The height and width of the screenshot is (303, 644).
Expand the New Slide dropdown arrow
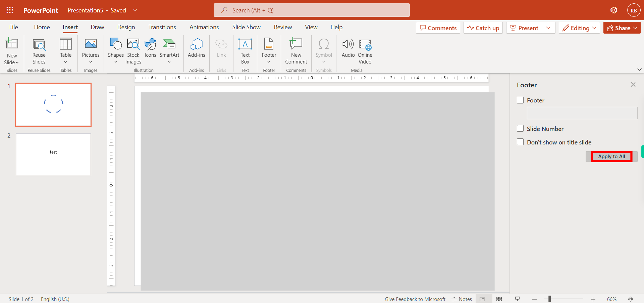click(17, 62)
